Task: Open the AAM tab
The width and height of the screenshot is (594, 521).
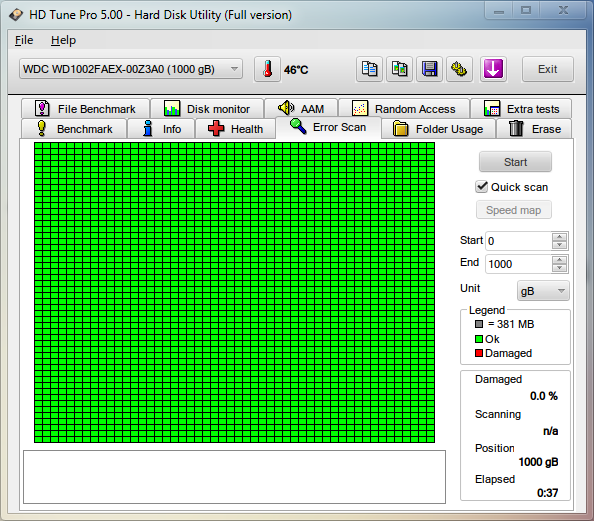Action: pyautogui.click(x=301, y=109)
